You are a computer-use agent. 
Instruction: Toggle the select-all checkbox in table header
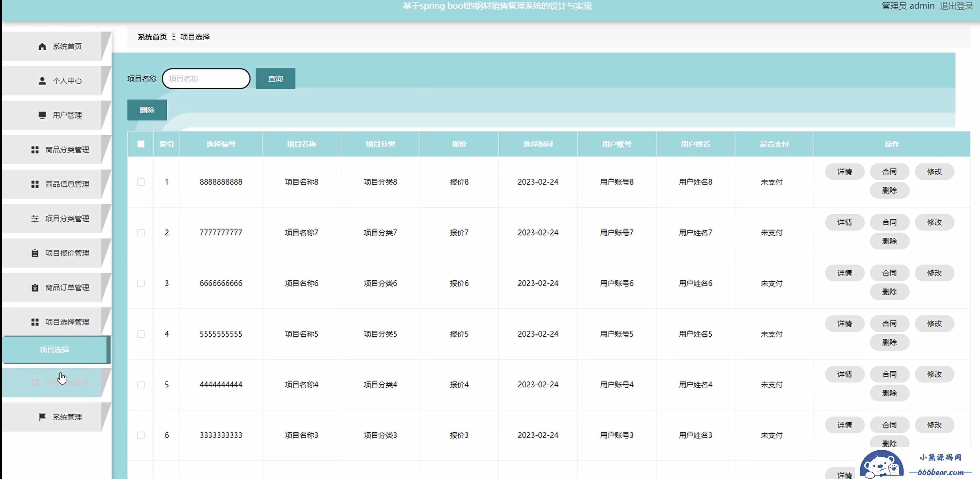click(141, 144)
